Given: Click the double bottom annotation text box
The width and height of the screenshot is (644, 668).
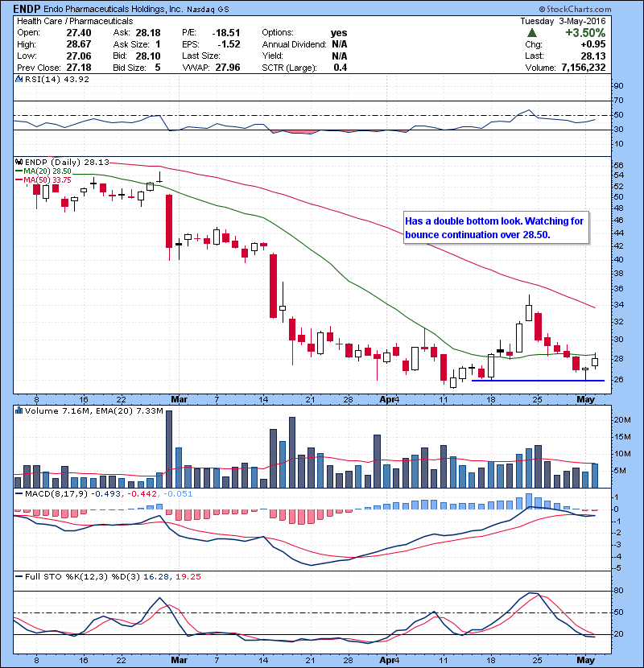Looking at the screenshot, I should (x=497, y=228).
